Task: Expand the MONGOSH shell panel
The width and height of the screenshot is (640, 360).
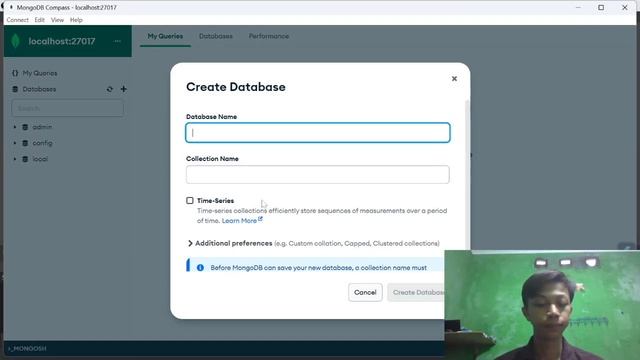Action: click(x=27, y=349)
